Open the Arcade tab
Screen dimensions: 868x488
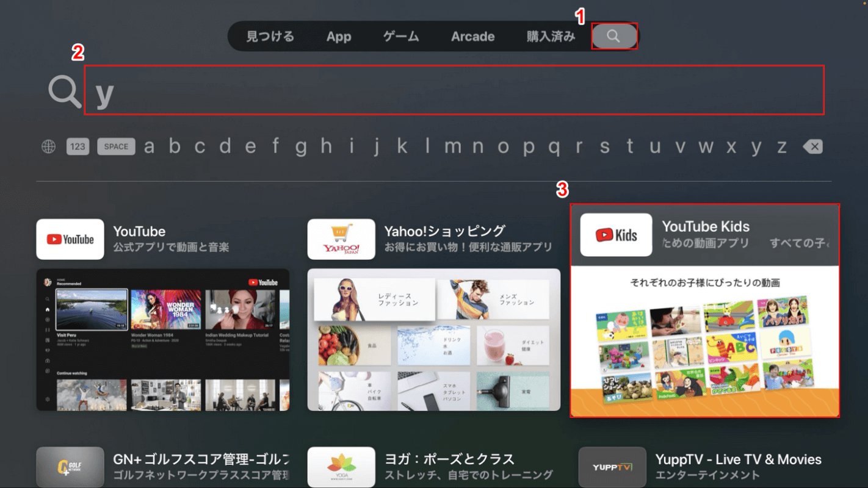pyautogui.click(x=473, y=37)
